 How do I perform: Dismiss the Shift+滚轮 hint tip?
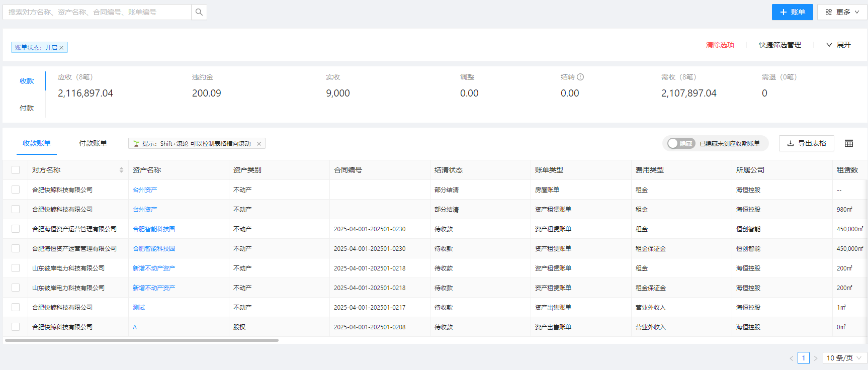pos(259,144)
